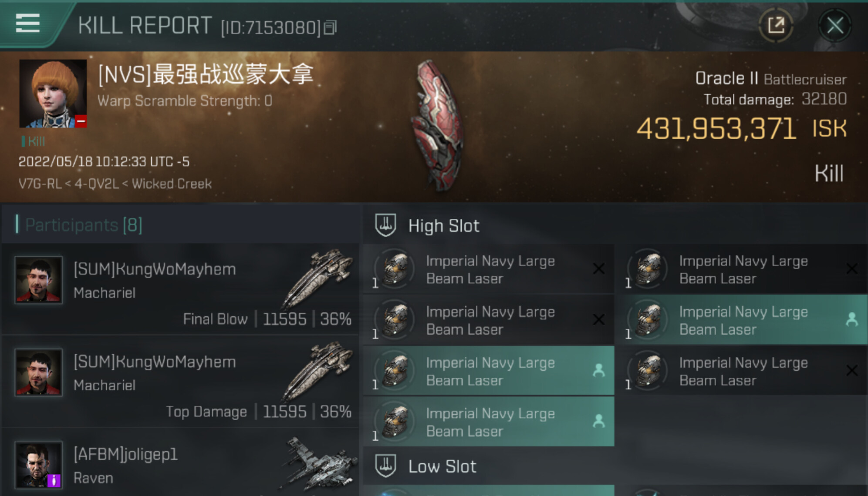Select the Low Slot shield icon
This screenshot has width=868, height=496.
(x=385, y=466)
